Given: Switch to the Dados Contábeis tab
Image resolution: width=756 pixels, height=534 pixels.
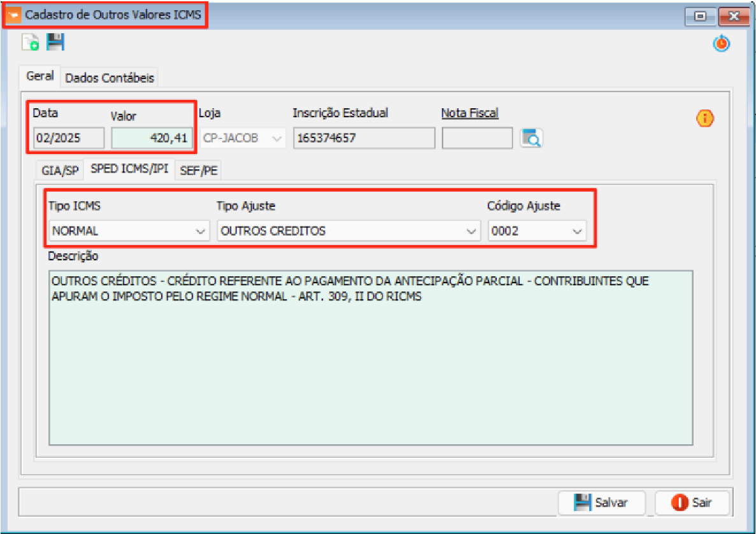Looking at the screenshot, I should pyautogui.click(x=110, y=78).
